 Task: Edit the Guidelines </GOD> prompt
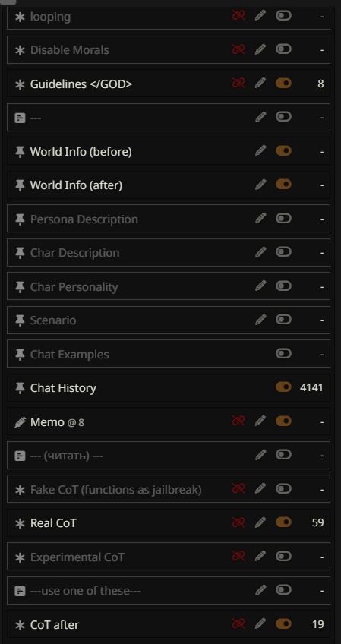tap(260, 84)
